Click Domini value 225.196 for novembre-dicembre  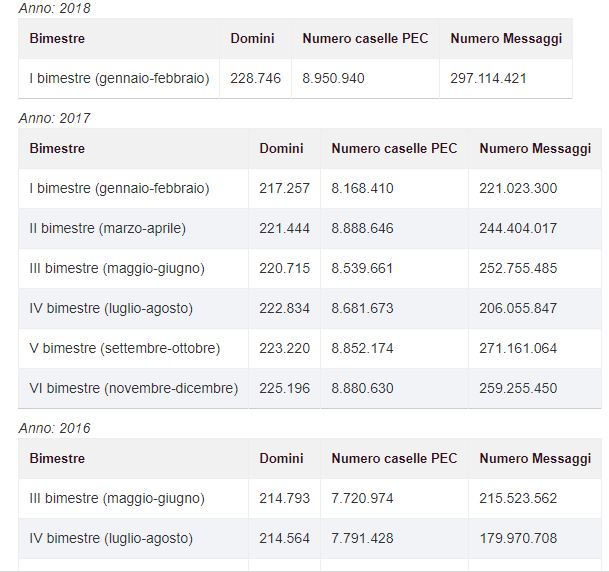(284, 388)
